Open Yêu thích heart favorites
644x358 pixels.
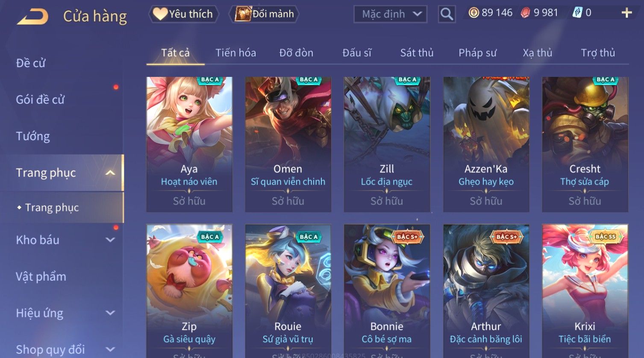pos(184,14)
